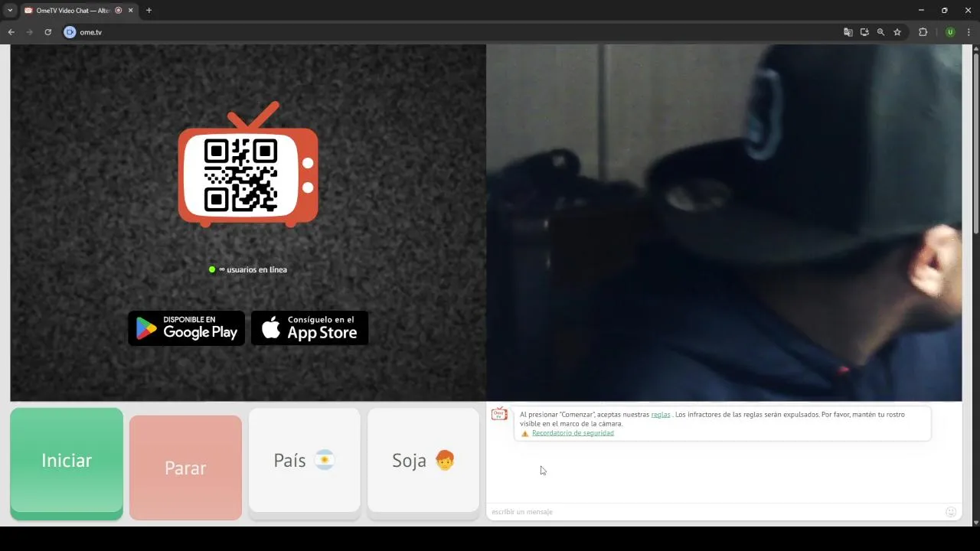Viewport: 980px width, 551px height.
Task: Open a new browser tab
Action: pyautogui.click(x=149, y=11)
